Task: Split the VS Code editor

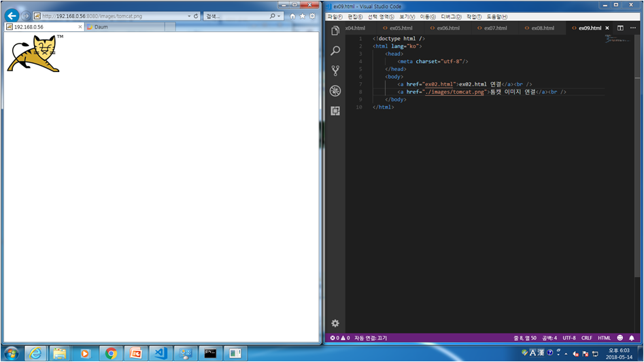Action: coord(620,28)
